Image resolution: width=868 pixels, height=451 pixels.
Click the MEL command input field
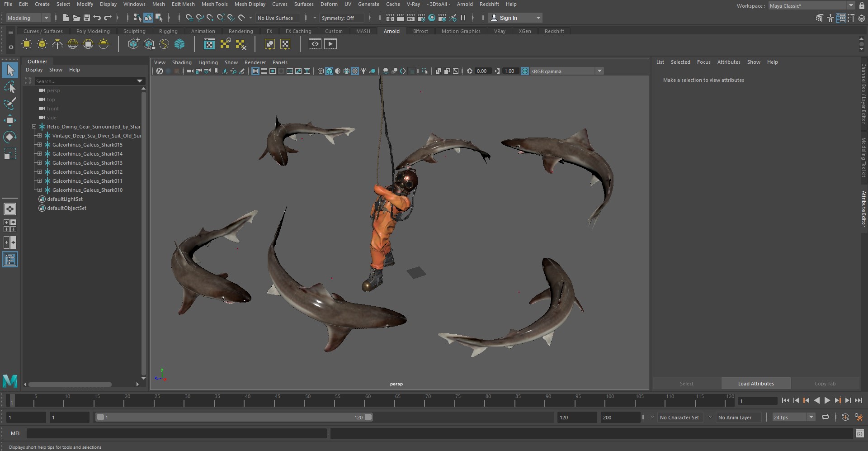pos(176,433)
